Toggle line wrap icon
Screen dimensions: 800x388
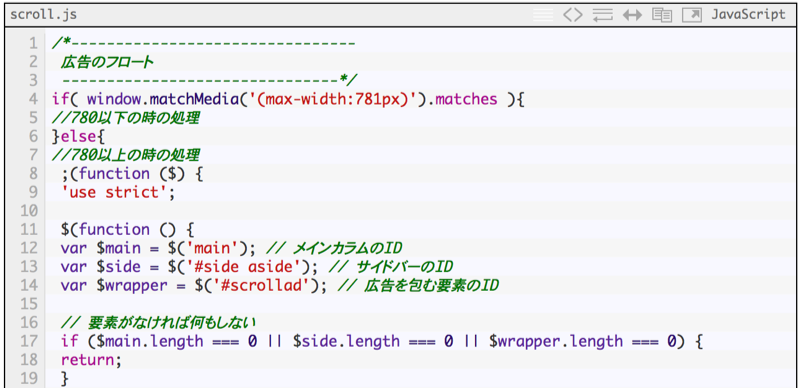pyautogui.click(x=602, y=15)
